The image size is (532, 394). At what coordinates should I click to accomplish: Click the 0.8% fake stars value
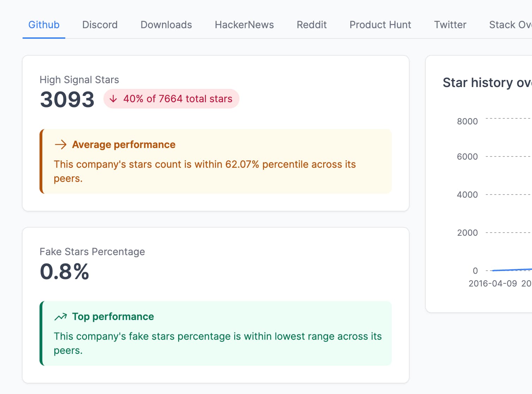(65, 272)
